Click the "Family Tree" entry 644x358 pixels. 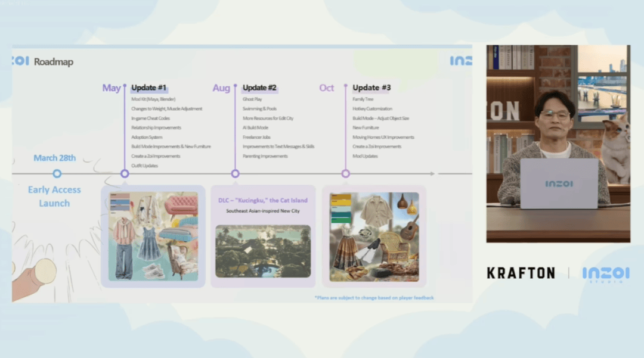click(363, 99)
